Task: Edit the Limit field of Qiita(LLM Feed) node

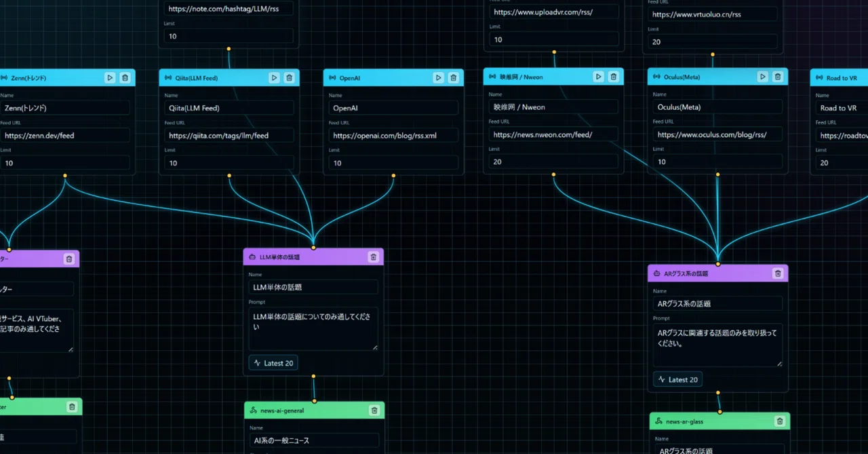Action: tap(229, 163)
